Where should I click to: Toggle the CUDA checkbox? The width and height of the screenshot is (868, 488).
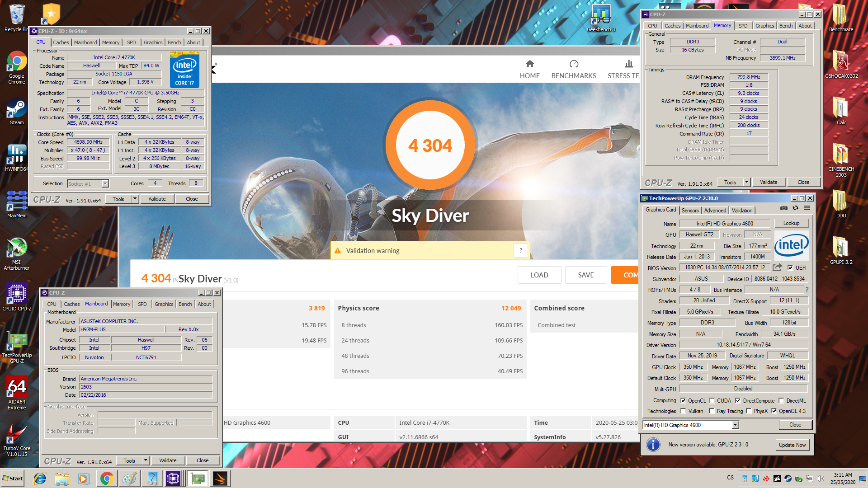point(712,400)
